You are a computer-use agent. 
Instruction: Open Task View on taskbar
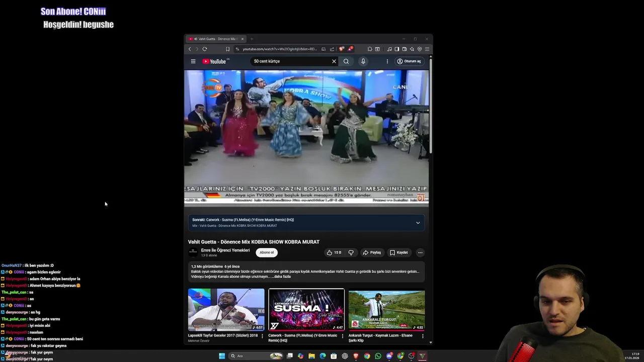(x=289, y=356)
